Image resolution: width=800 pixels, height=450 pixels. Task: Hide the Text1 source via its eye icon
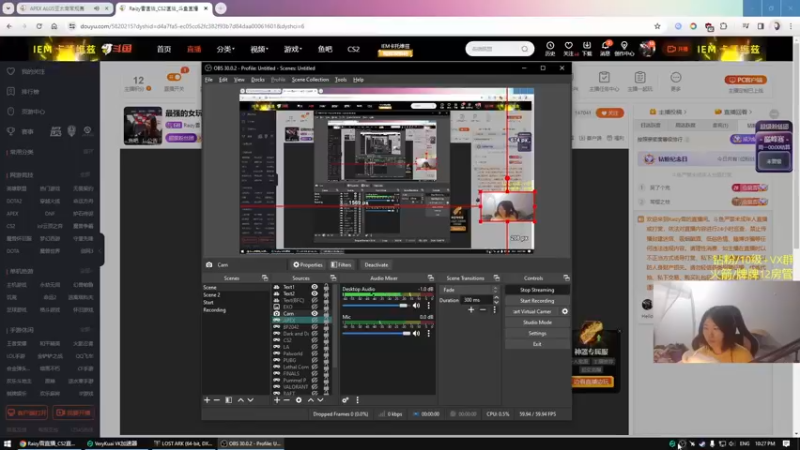[314, 287]
